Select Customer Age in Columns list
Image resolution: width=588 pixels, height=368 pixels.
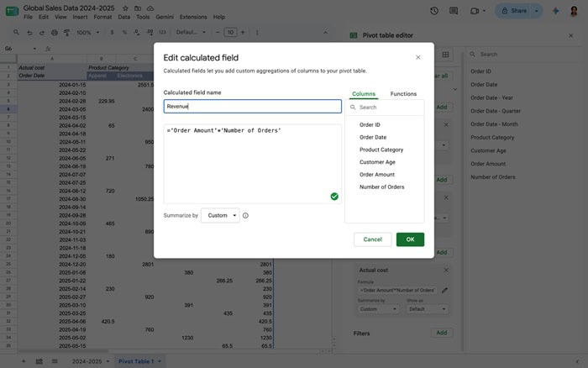coord(377,162)
